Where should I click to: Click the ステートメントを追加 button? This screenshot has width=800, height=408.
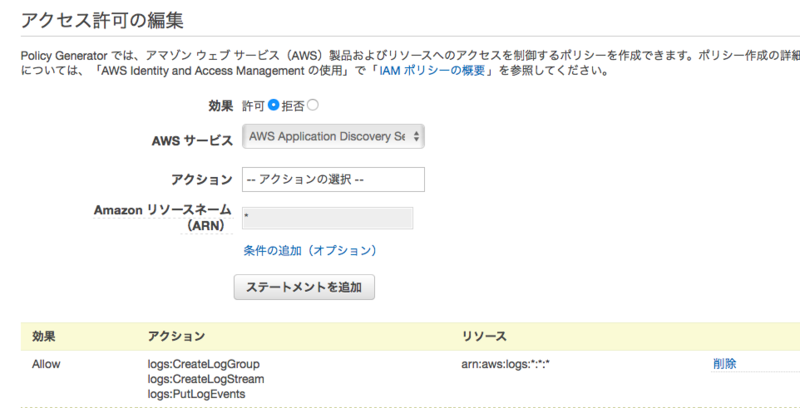(304, 287)
